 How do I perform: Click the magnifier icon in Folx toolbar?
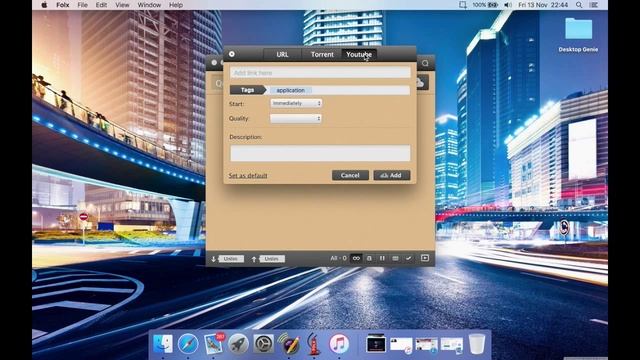[x=425, y=63]
